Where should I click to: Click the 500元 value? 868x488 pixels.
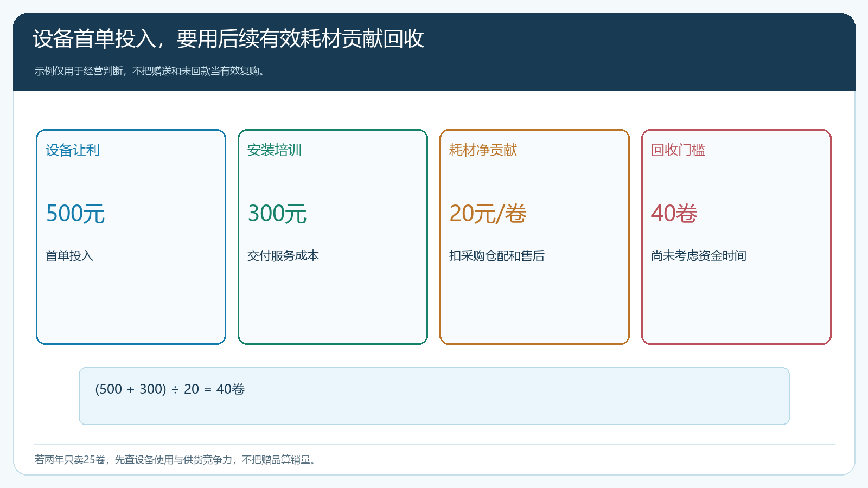click(x=75, y=213)
